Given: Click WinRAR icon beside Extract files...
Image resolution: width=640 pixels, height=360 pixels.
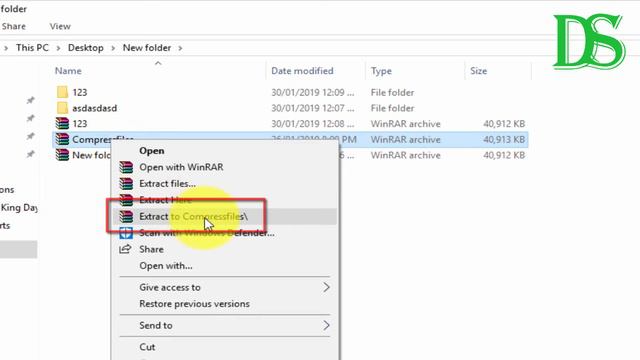Looking at the screenshot, I should 126,184.
